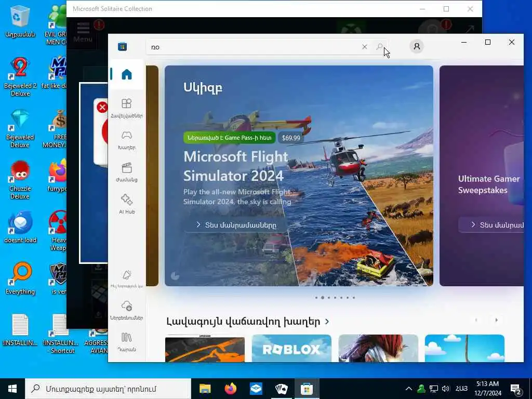The width and height of the screenshot is (532, 399).
Task: Click the taskbar search box
Action: [108, 389]
